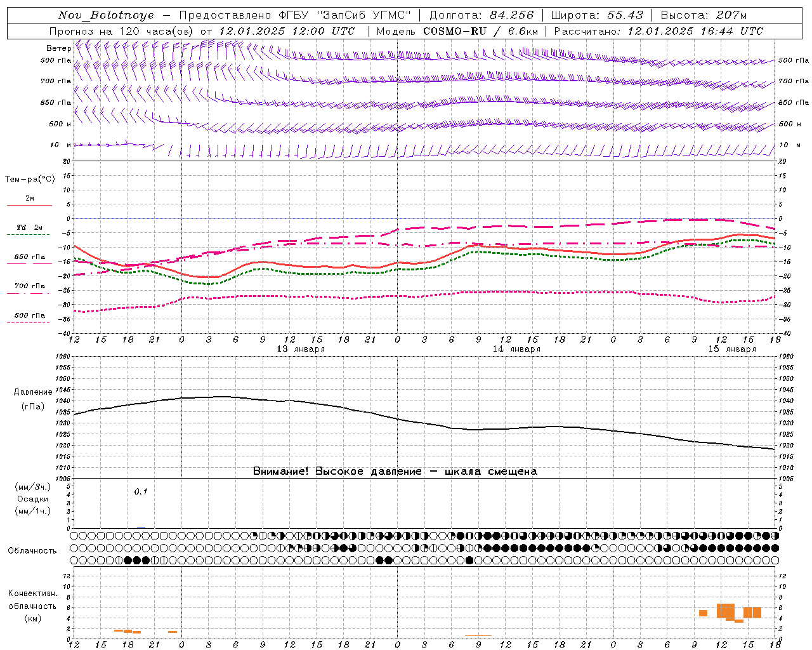Image resolution: width=812 pixels, height=650 pixels.
Task: Select the Высота: 207м header entry
Action: pyautogui.click(x=704, y=15)
